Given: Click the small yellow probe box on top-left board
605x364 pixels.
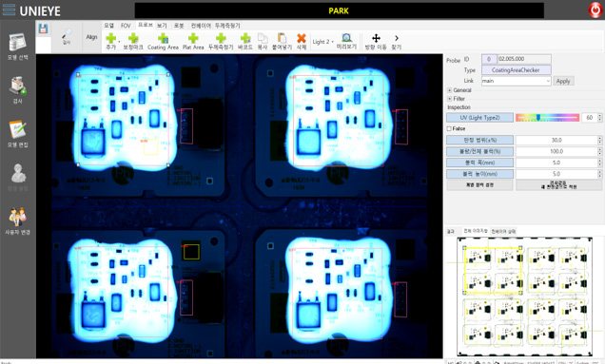Looking at the screenshot, I should click(151, 147).
